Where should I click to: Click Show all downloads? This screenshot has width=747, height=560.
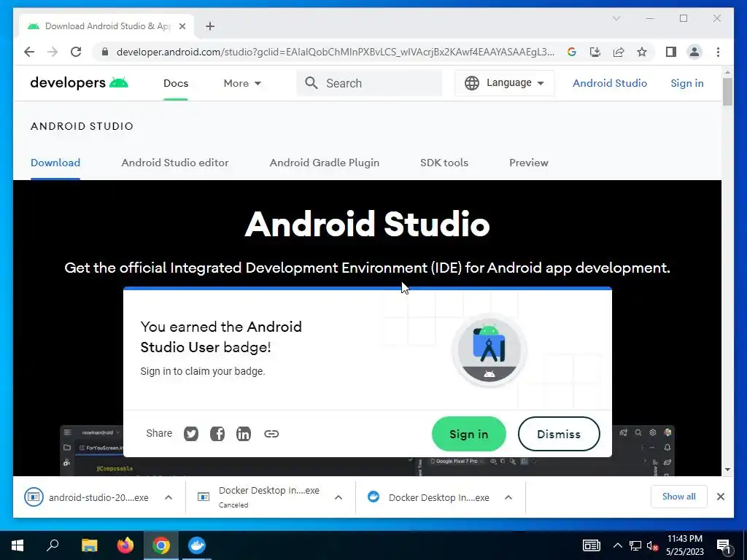pos(679,497)
